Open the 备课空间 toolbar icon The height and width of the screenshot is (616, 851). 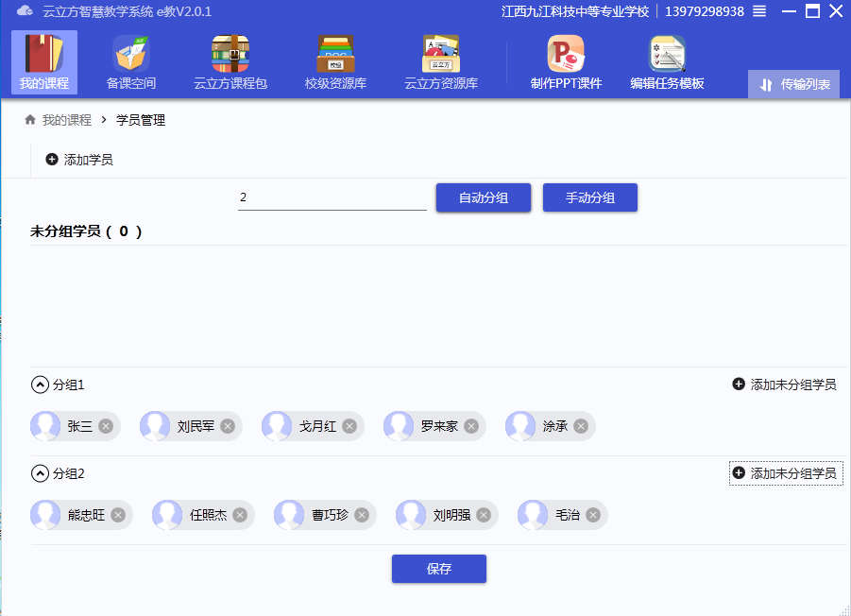click(x=131, y=63)
